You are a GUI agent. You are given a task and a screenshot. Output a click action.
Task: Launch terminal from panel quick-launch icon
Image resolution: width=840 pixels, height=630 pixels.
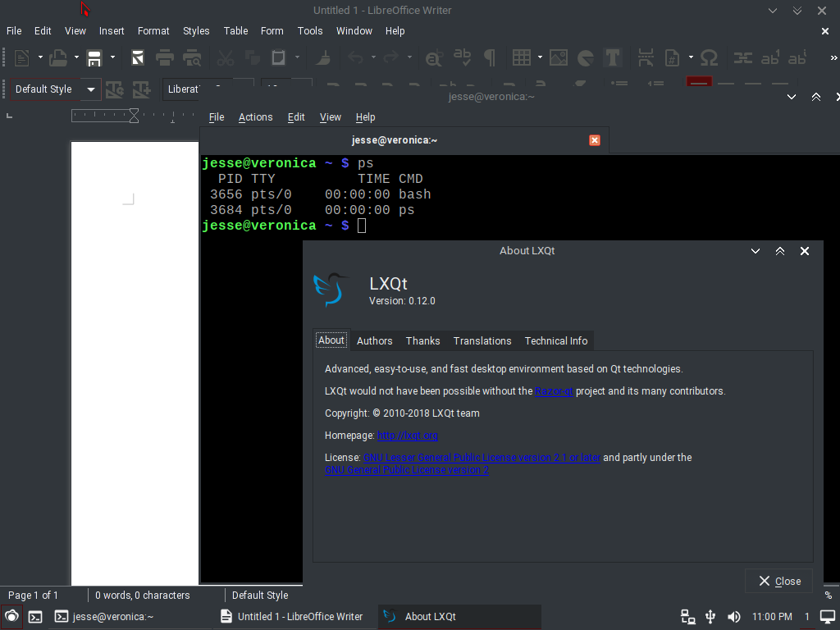coord(35,617)
